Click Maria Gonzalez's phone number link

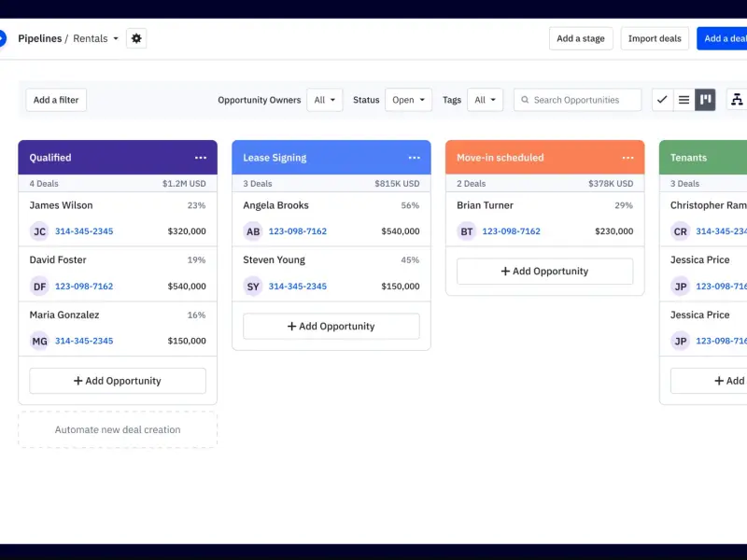pyautogui.click(x=84, y=341)
